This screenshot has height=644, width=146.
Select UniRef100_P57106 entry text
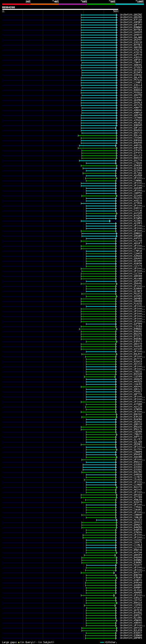click(x=131, y=80)
